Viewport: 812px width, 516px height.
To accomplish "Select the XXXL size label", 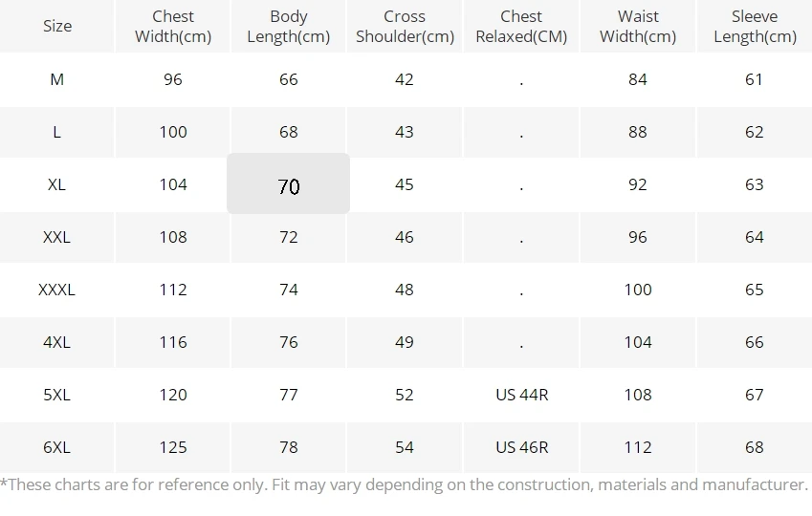I will (57, 290).
